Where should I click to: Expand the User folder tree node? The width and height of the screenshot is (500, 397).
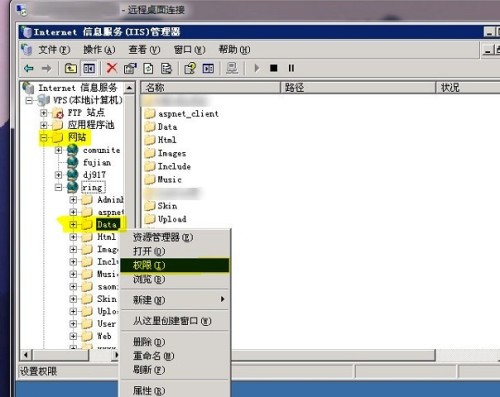73,324
